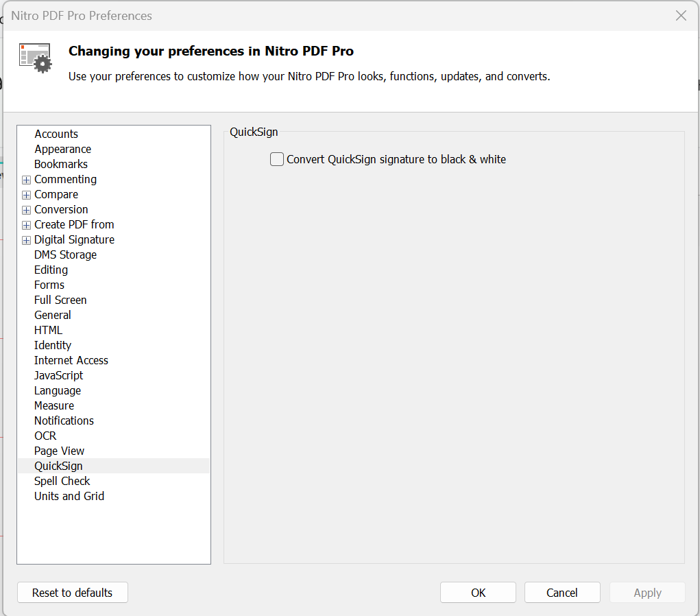
Task: Confirm preferences with OK button
Action: click(x=478, y=592)
